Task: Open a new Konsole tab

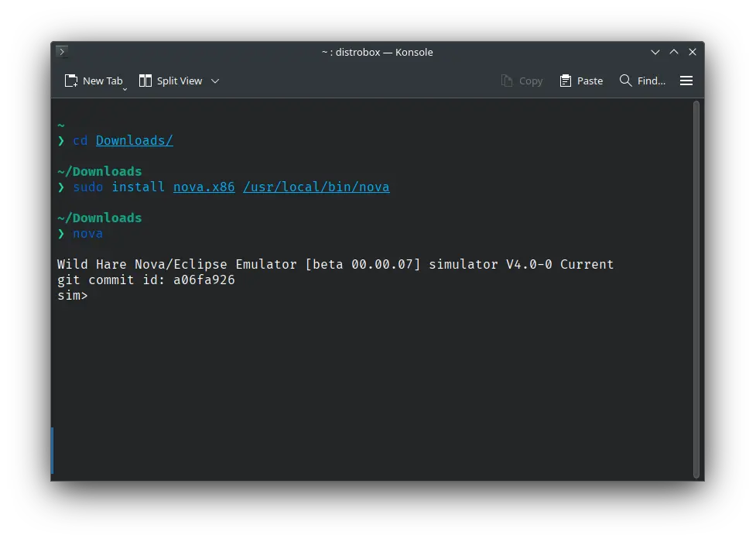Action: pos(94,81)
